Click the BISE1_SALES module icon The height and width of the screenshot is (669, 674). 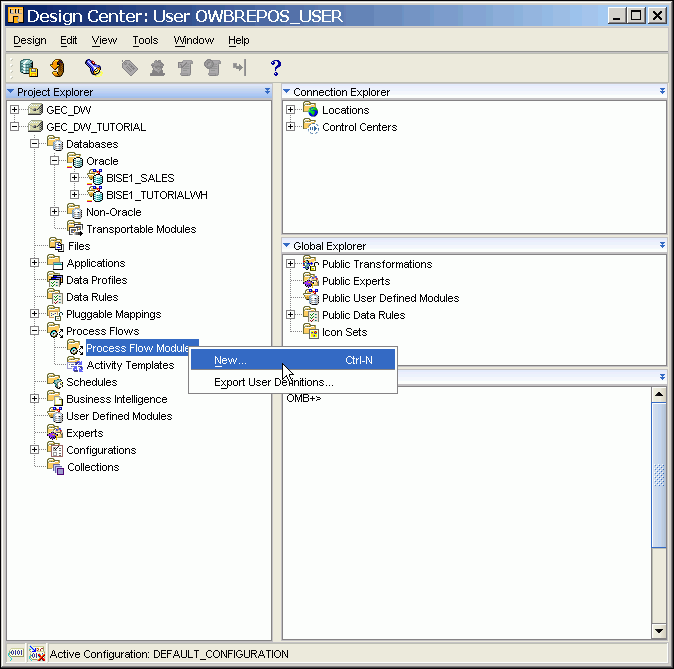point(95,178)
